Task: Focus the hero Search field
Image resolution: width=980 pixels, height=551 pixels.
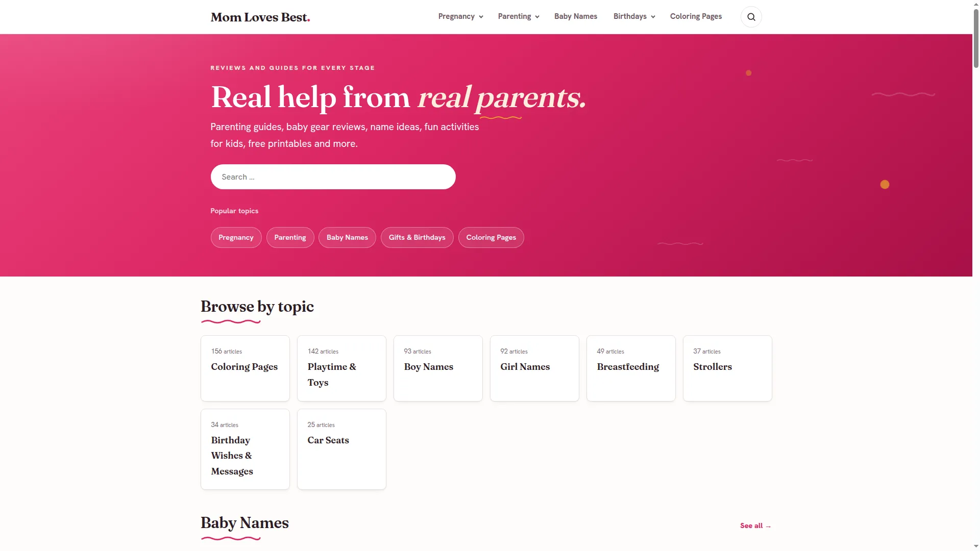Action: tap(333, 177)
